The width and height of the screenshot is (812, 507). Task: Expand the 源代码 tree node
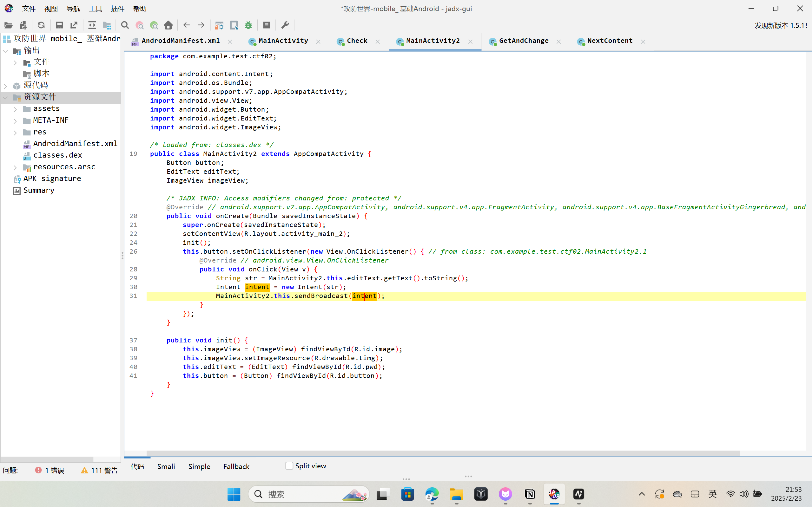[x=5, y=86]
